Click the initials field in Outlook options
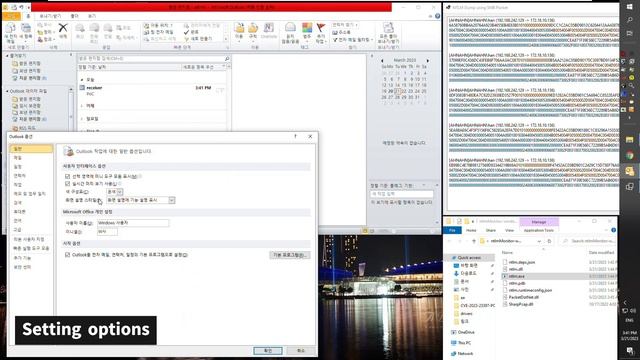The height and width of the screenshot is (360, 640). (x=107, y=231)
